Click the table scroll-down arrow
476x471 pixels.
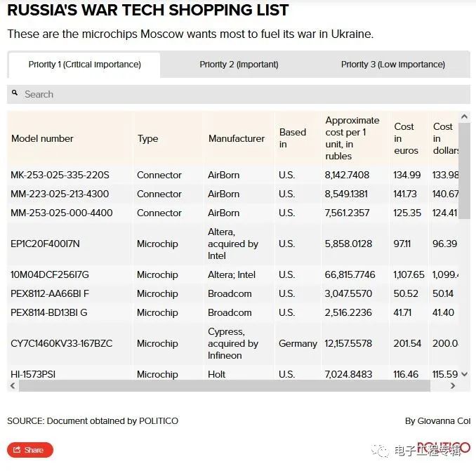464,374
